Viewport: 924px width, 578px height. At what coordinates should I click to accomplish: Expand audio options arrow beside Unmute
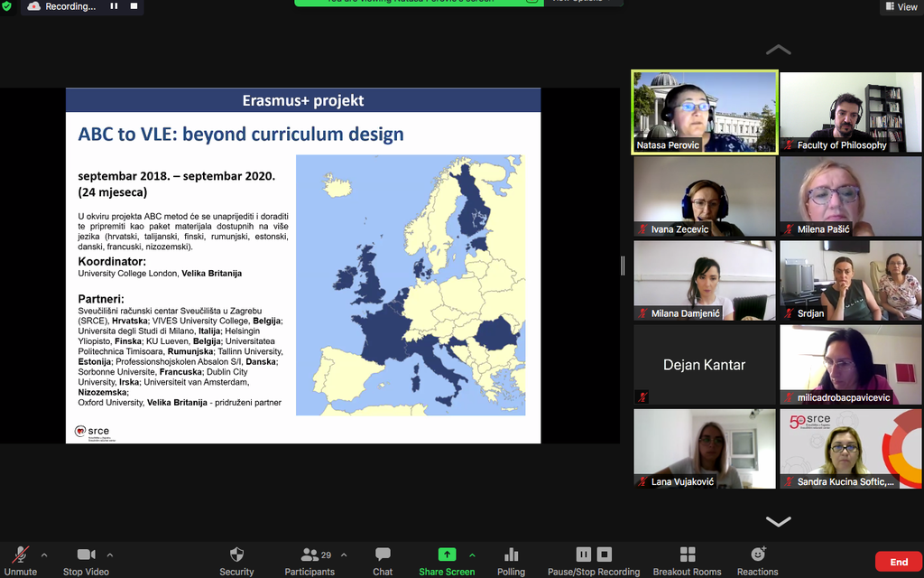click(44, 555)
